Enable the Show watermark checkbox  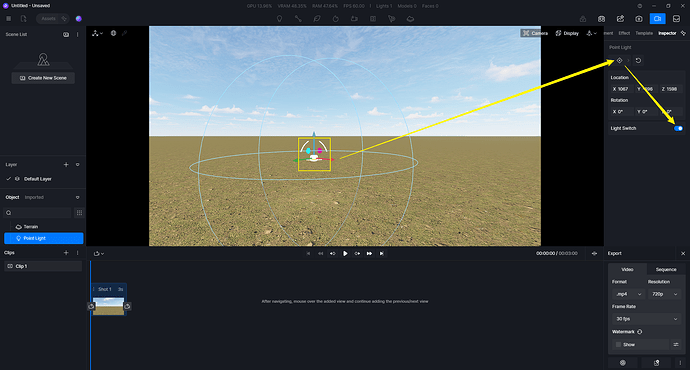pos(618,344)
